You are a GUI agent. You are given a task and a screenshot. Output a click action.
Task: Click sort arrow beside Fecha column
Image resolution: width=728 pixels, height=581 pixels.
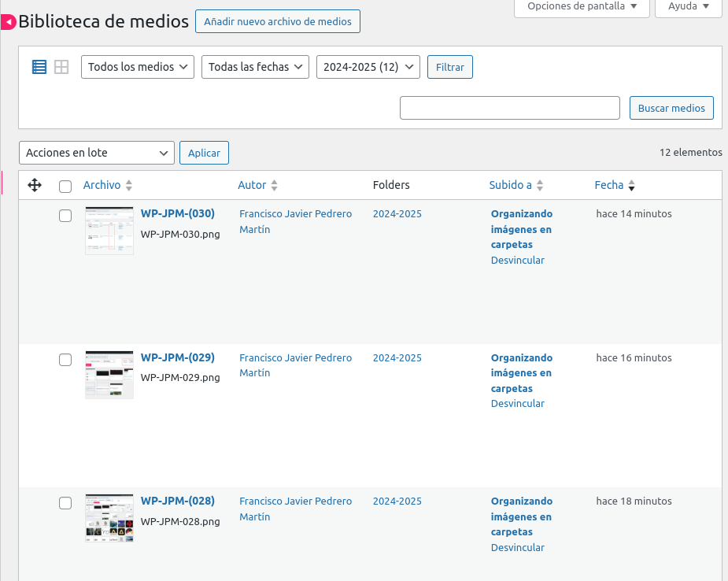click(631, 186)
